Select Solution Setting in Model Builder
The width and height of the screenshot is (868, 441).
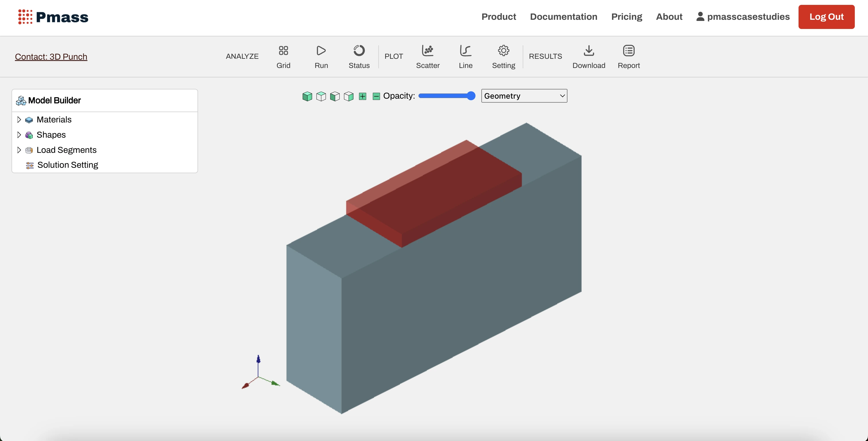tap(67, 165)
